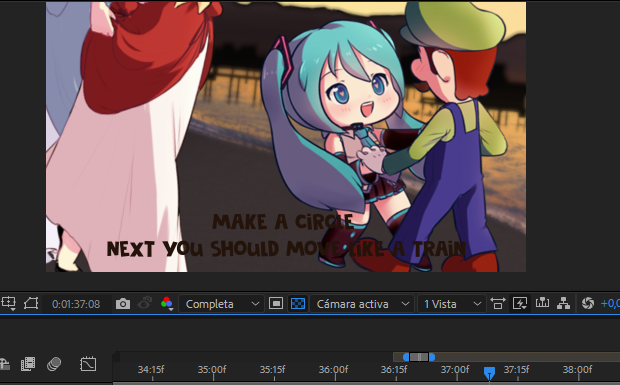Toggle pixel aspect ratio correction
The height and width of the screenshot is (385, 620).
point(498,304)
